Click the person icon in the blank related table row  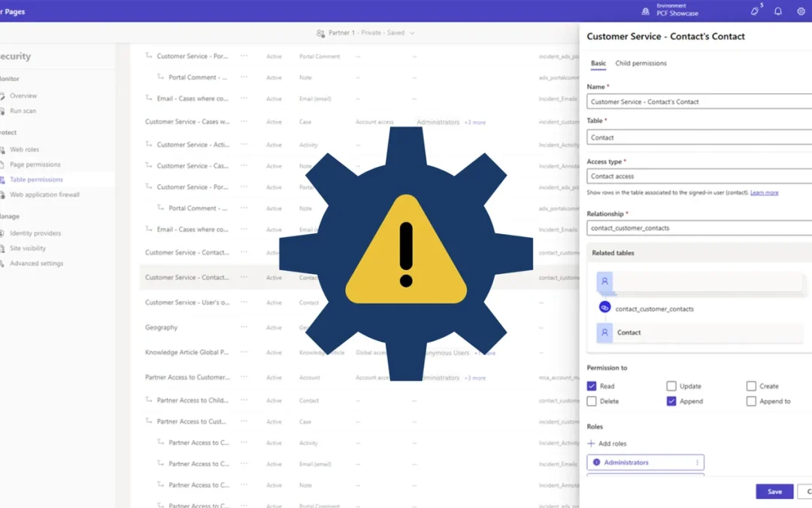tap(604, 281)
